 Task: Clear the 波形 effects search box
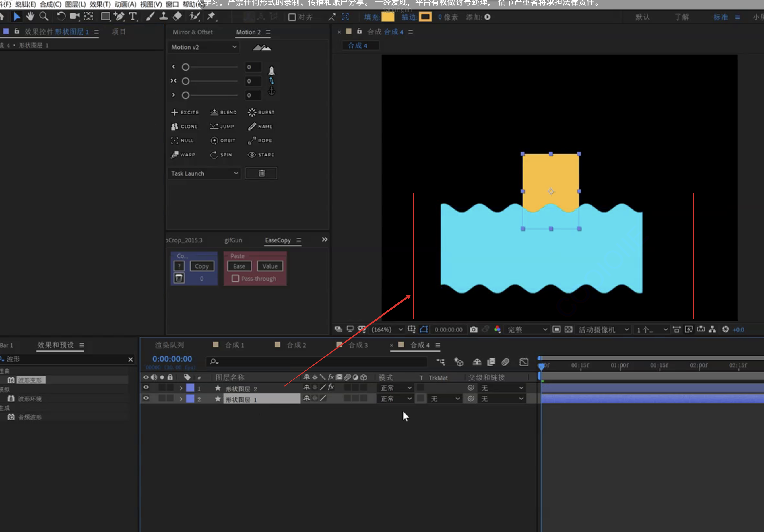[130, 359]
